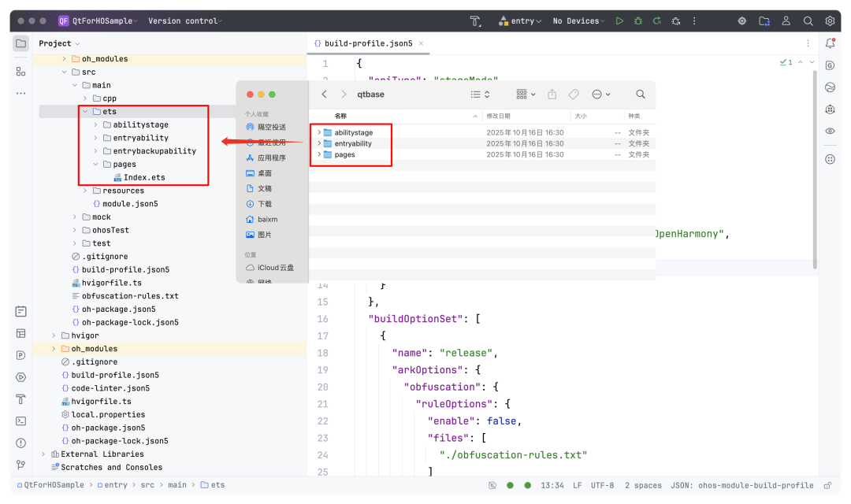Click Finder search magnifier icon
Image resolution: width=851 pixels, height=504 pixels.
(641, 94)
